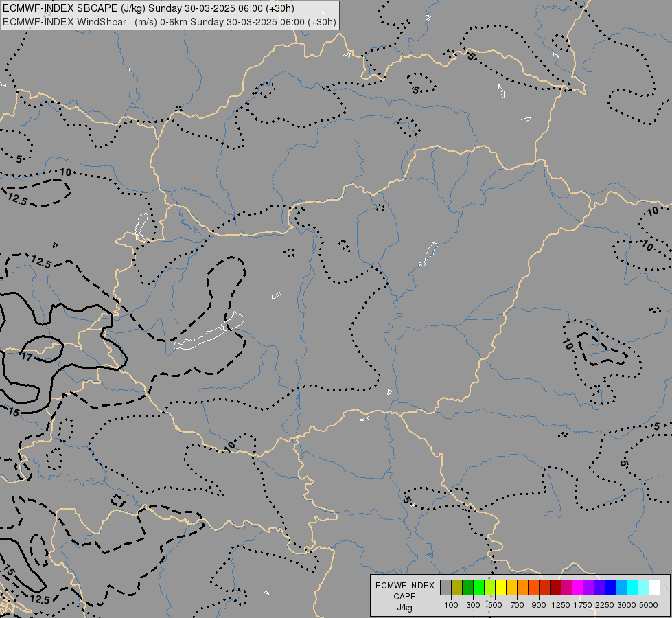Select the pure yellow legend swatch

click(x=501, y=587)
